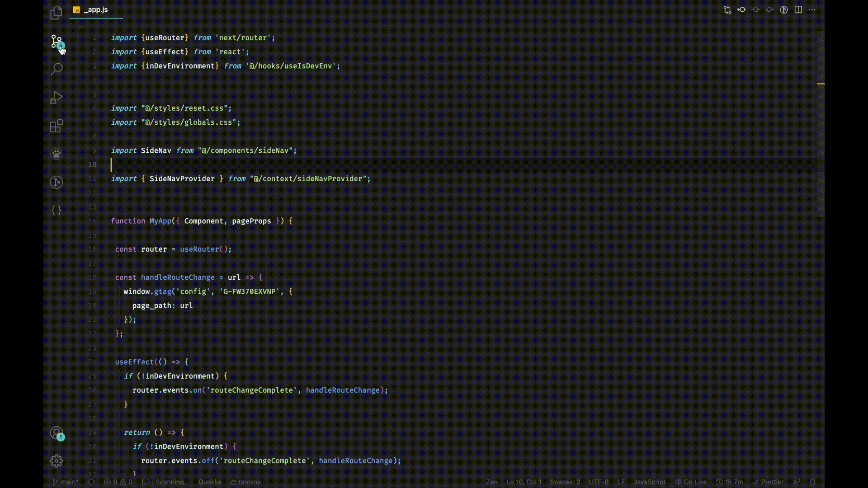Screen dimensions: 868x488
Task: Synchronize changes on the main branch
Action: [90, 482]
